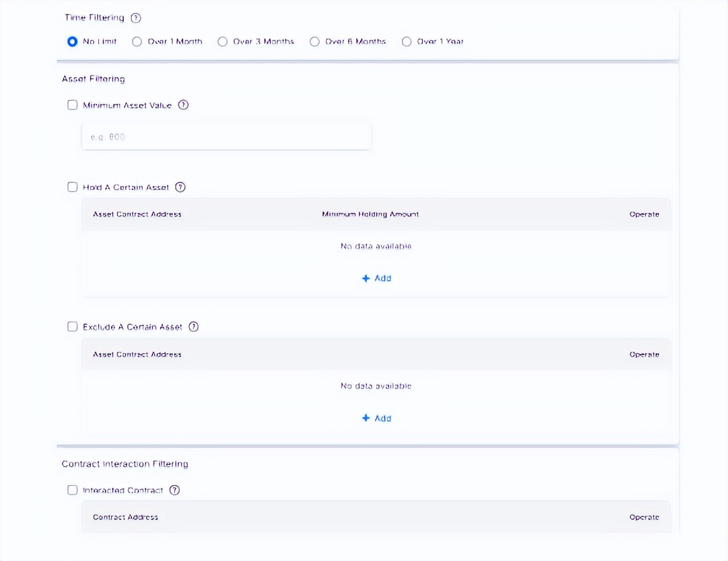This screenshot has height=561, width=728.
Task: Toggle the Interacted Contract checkbox
Action: click(x=72, y=490)
